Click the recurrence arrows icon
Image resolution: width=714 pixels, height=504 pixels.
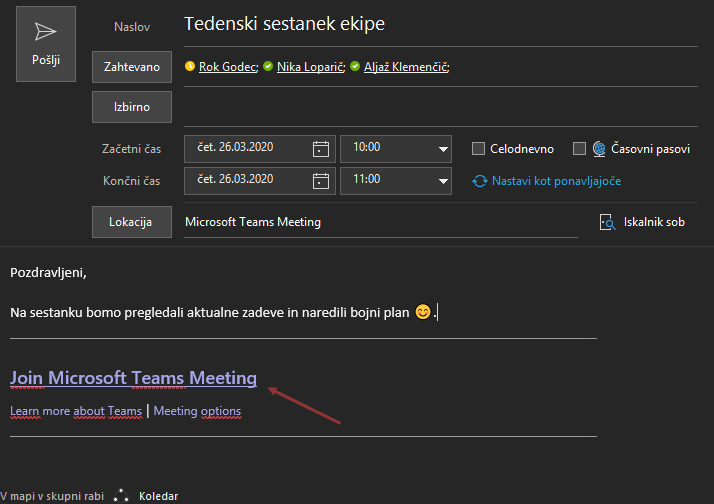coord(479,181)
